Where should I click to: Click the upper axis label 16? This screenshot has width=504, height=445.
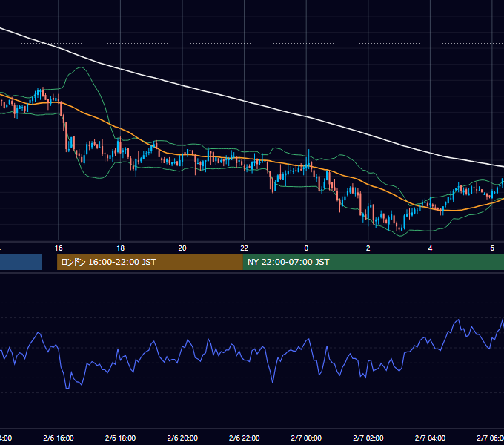point(59,248)
